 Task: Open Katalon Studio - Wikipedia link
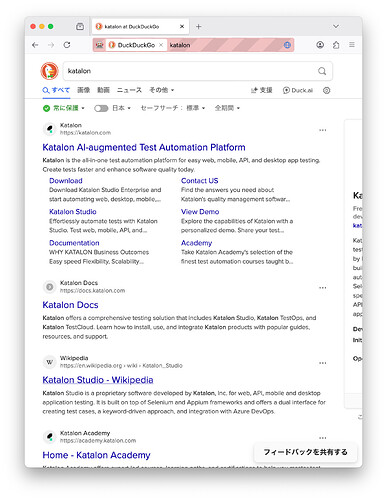coord(98,380)
